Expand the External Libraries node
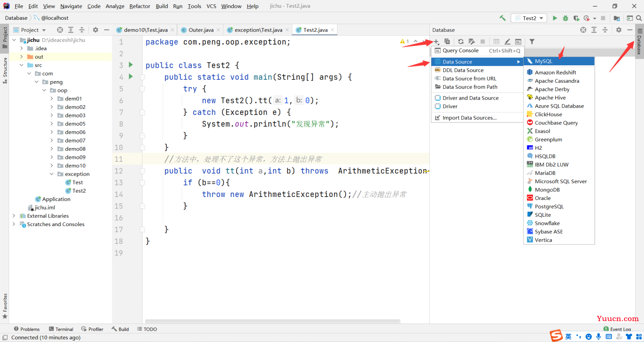 [x=14, y=216]
